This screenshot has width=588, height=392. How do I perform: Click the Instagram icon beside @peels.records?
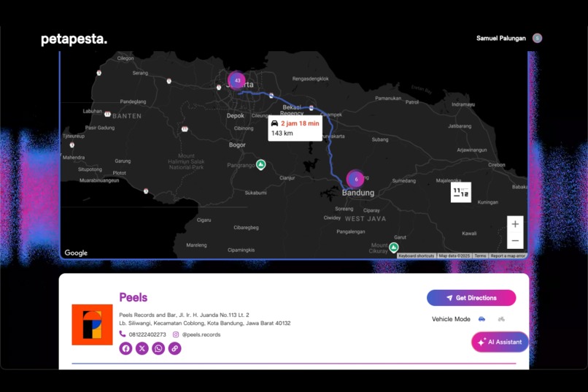(176, 334)
